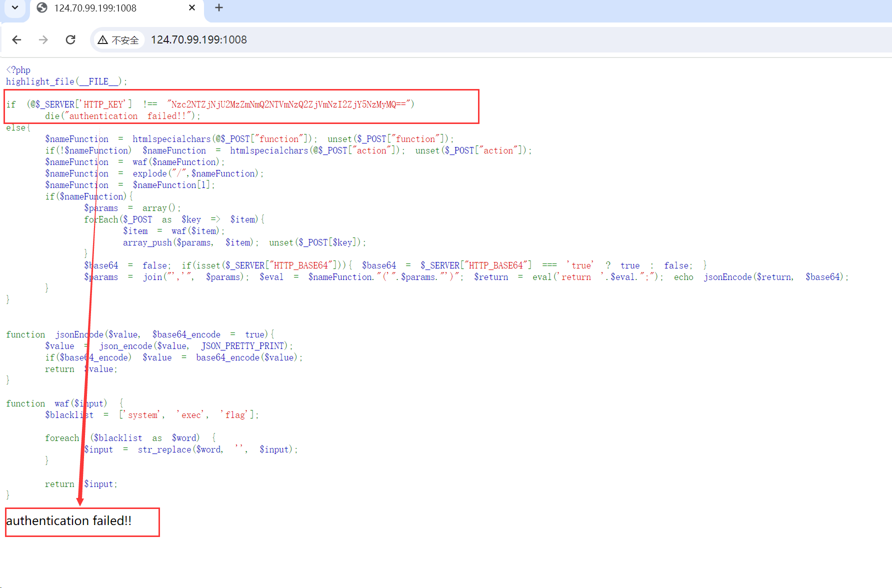Click the die("authentication failed!!") statement
Screen dimensions: 892x588
pyautogui.click(x=122, y=116)
